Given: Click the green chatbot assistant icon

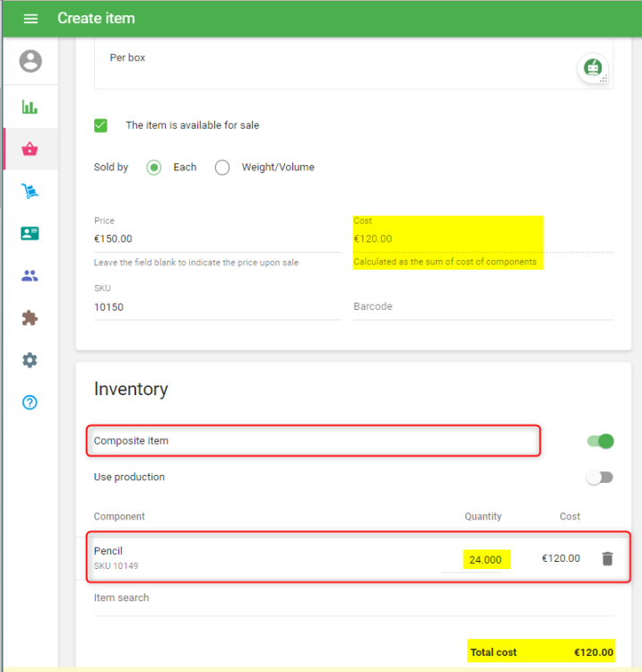Looking at the screenshot, I should tap(592, 68).
